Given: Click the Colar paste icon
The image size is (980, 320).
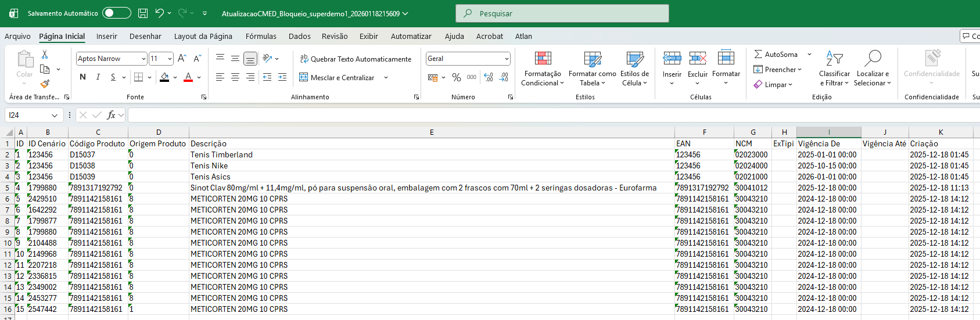Looking at the screenshot, I should click(x=24, y=59).
